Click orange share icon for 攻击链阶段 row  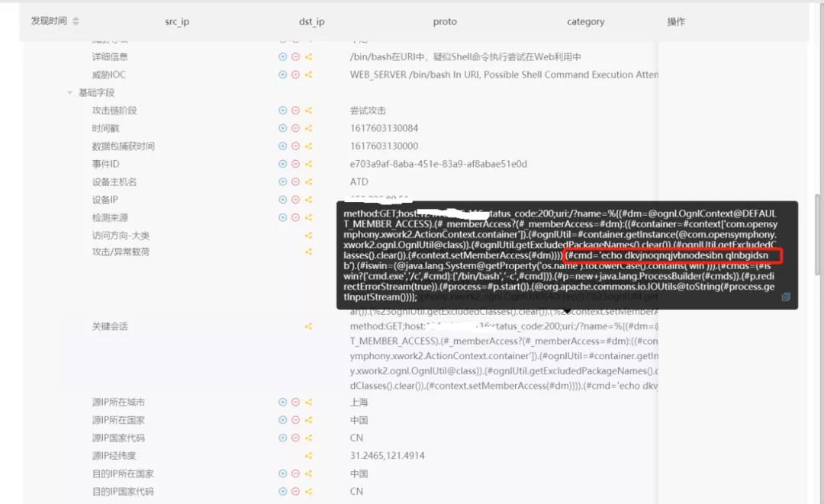(308, 111)
